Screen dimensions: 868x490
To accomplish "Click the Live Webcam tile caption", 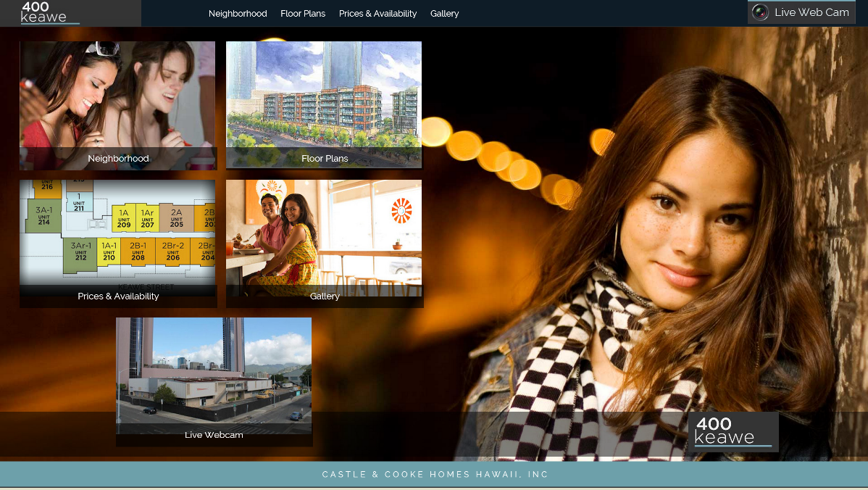I will click(x=214, y=435).
